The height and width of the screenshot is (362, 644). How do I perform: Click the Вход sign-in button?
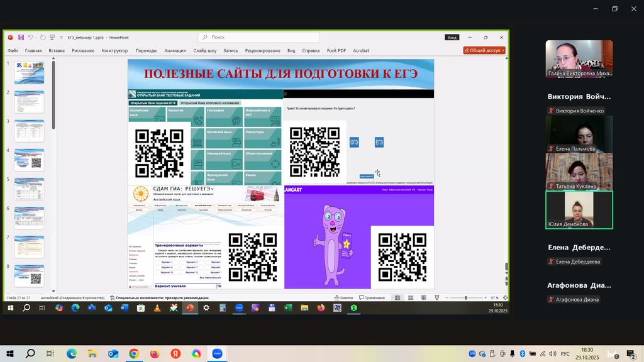point(452,38)
